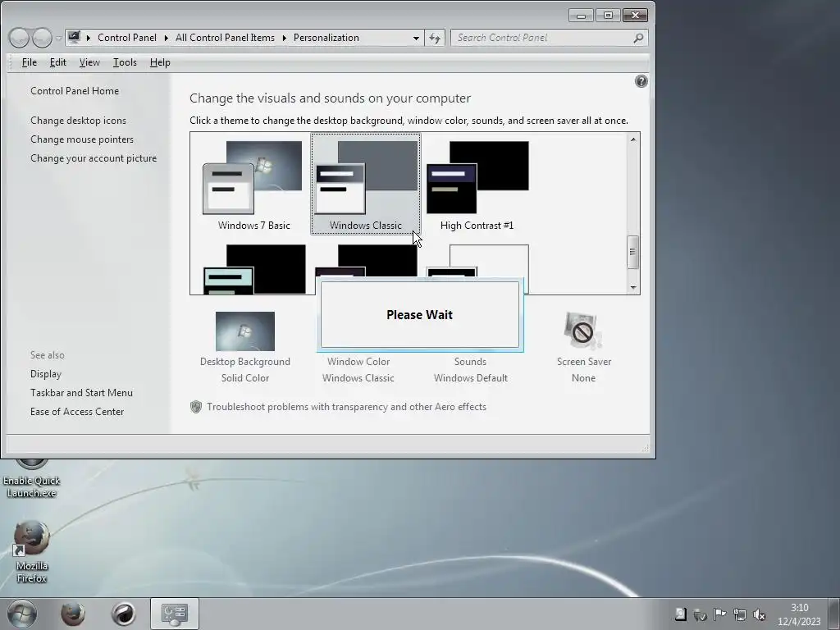Expand the All Control Panel Items breadcrumb arrow
Image resolution: width=840 pixels, height=630 pixels.
pyautogui.click(x=285, y=38)
